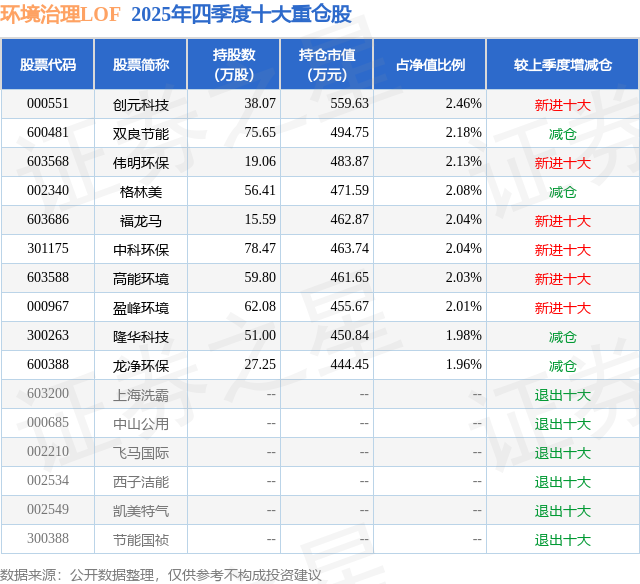Image resolution: width=640 pixels, height=584 pixels.
Task: Select stock name 福龙马
Action: pyautogui.click(x=141, y=221)
